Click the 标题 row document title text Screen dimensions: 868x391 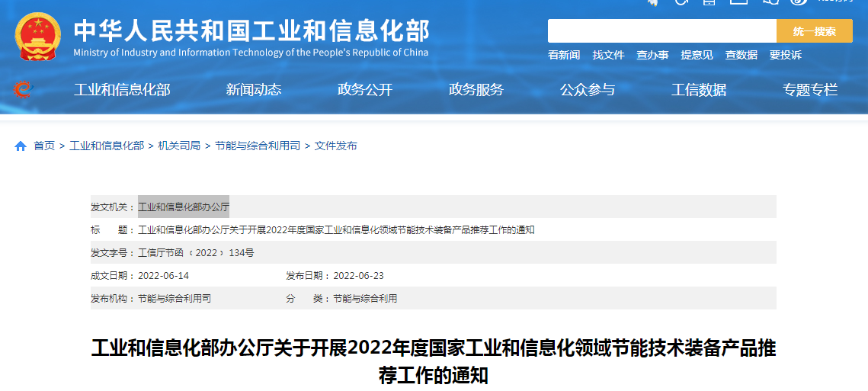coord(336,230)
